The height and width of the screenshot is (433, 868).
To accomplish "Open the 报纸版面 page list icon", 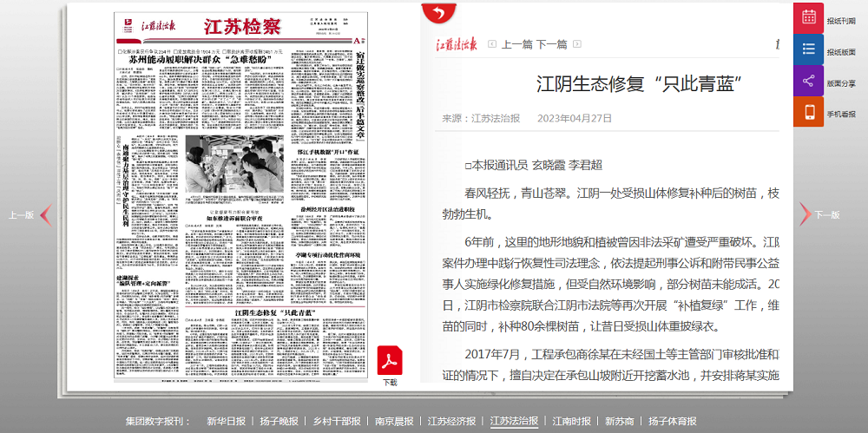I will tap(808, 50).
